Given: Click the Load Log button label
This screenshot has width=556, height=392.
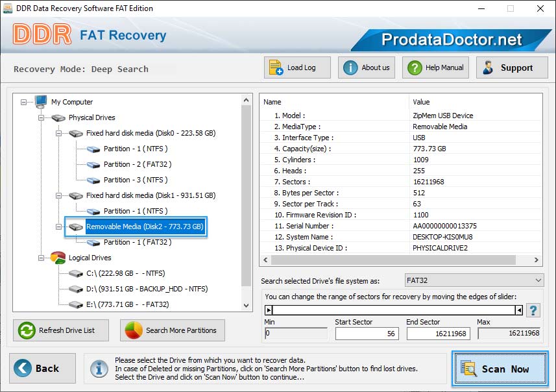Looking at the screenshot, I should (301, 67).
